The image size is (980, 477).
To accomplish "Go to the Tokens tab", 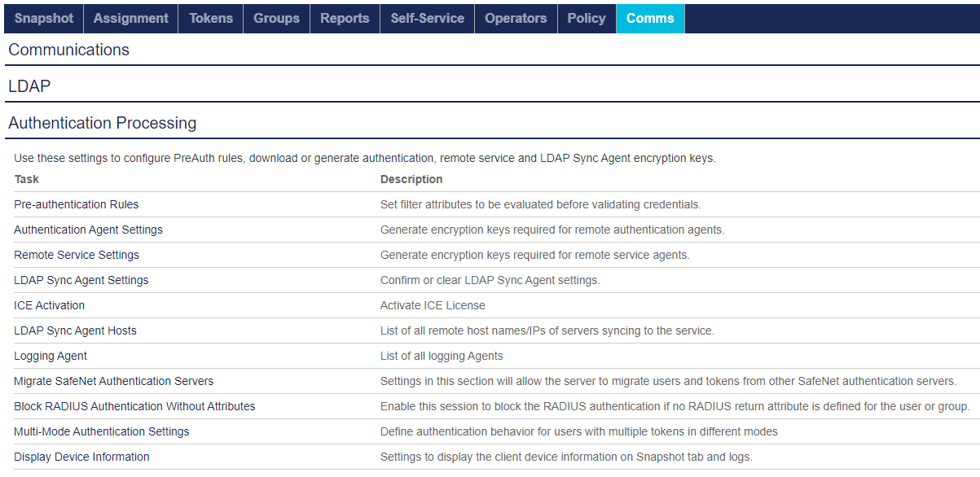I will pyautogui.click(x=211, y=18).
